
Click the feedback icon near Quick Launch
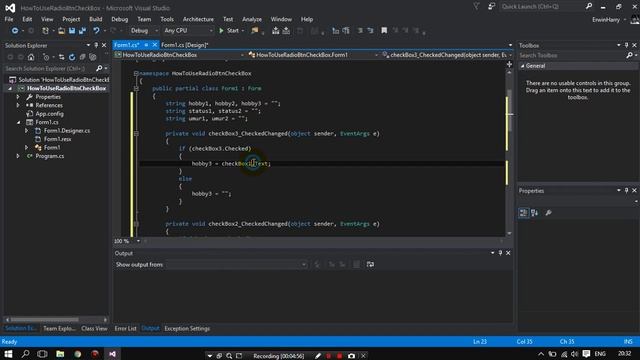point(491,6)
